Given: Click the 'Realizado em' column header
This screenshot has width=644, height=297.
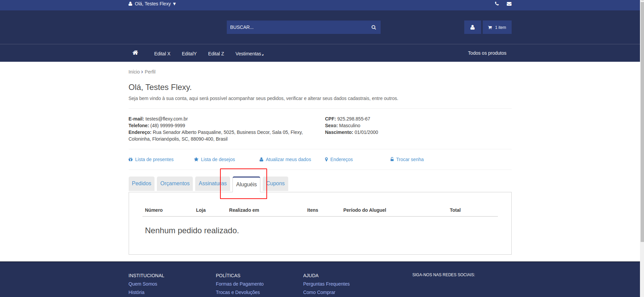Looking at the screenshot, I should [x=244, y=210].
